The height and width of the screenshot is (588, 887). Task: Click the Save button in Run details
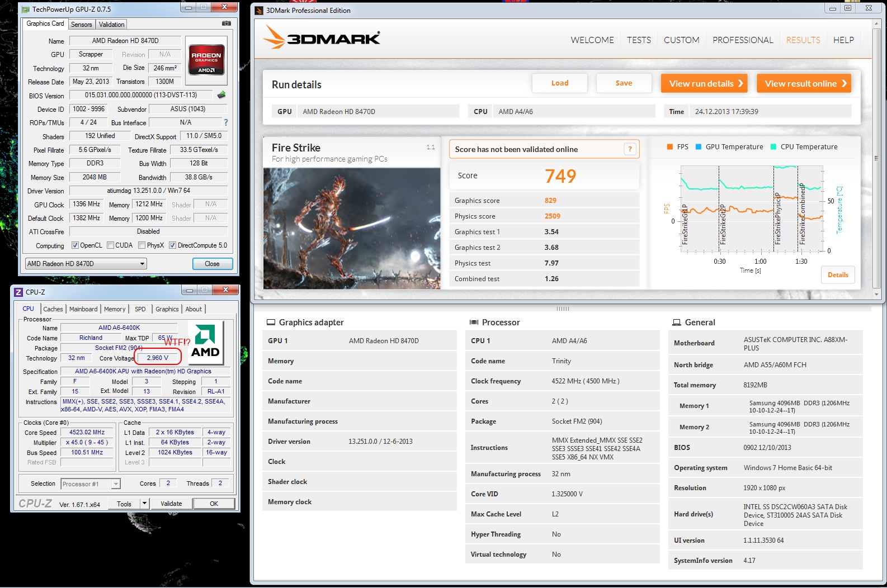point(624,83)
